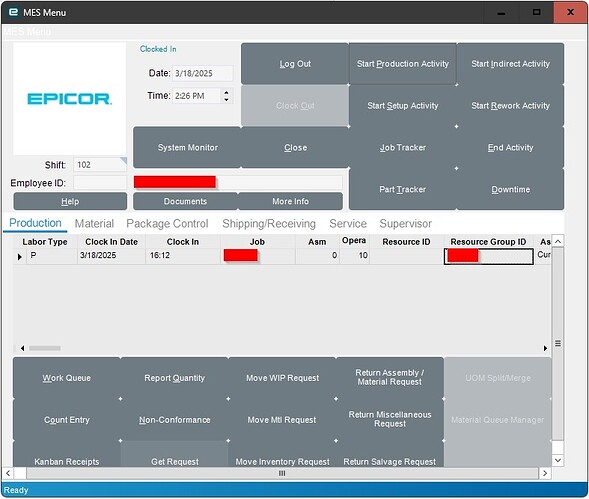The height and width of the screenshot is (499, 589).
Task: Click the panel's scroll down arrow
Action: 558,460
